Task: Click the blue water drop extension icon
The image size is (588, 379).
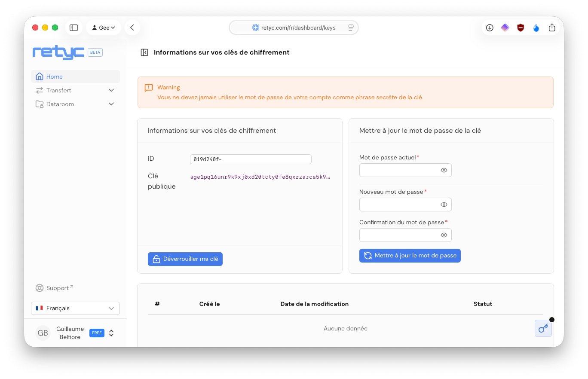Action: pos(536,28)
